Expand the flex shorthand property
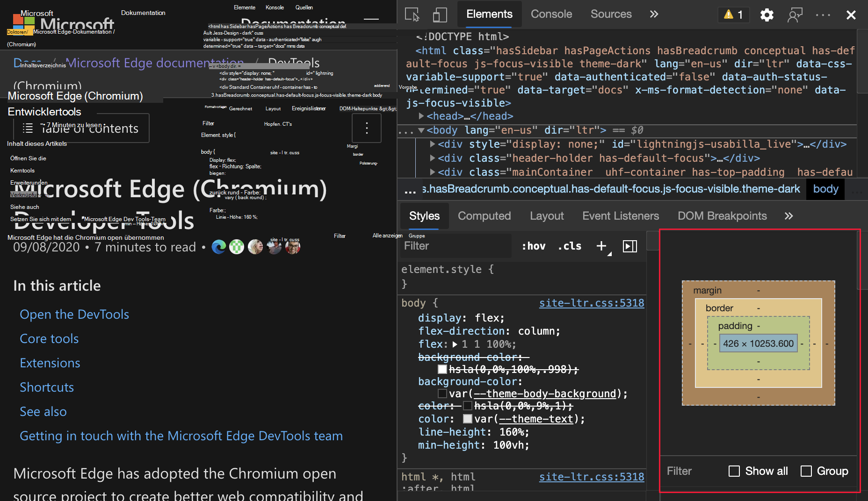 [455, 344]
